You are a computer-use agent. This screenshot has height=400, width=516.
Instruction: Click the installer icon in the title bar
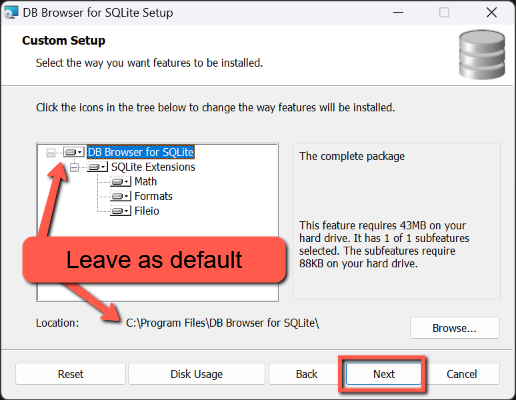click(x=11, y=12)
